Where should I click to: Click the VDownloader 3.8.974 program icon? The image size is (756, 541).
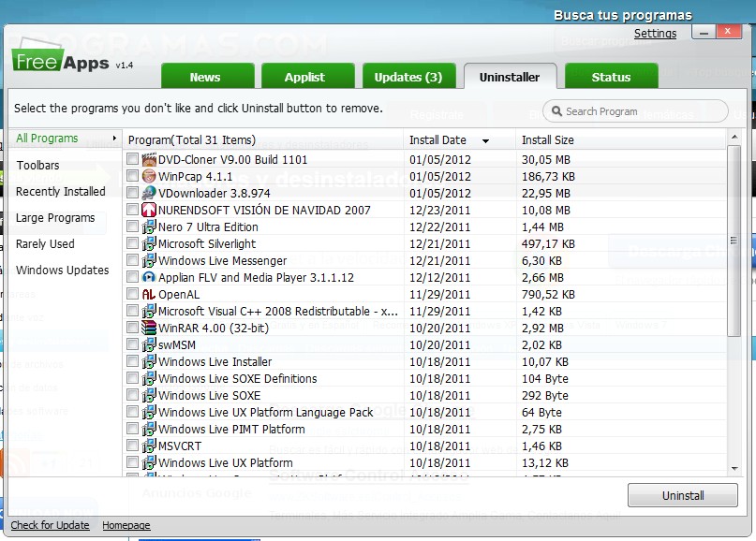(x=149, y=193)
